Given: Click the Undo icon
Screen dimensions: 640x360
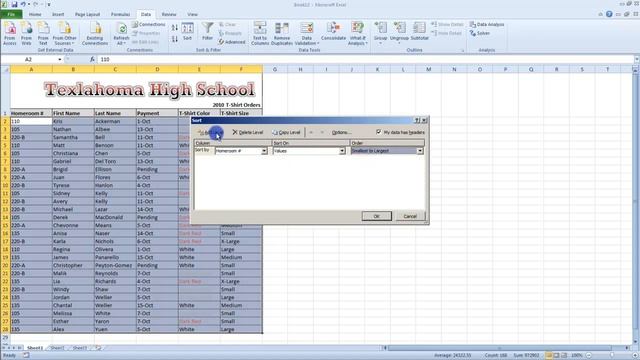Looking at the screenshot, I should [x=23, y=4].
